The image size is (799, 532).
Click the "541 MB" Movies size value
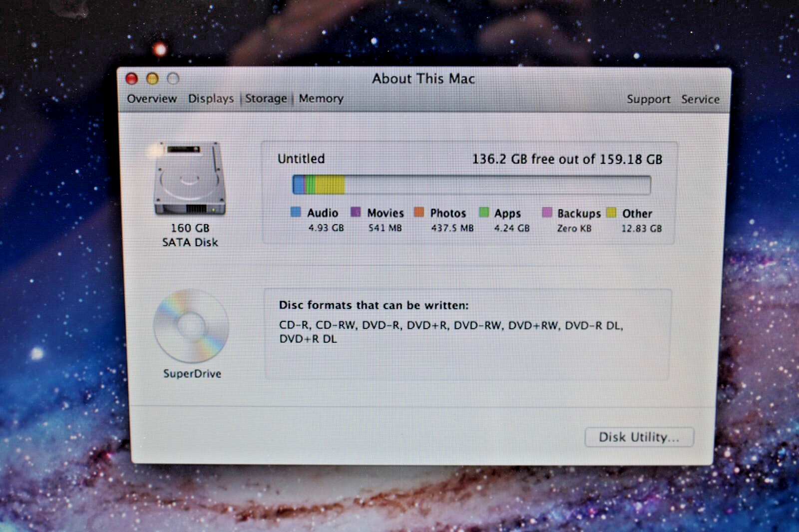tap(385, 228)
